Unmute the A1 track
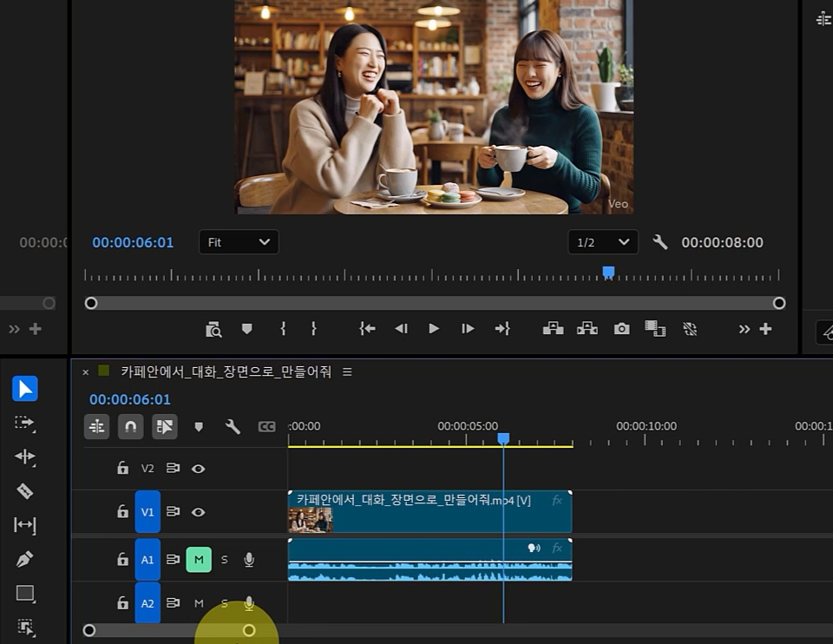 199,560
